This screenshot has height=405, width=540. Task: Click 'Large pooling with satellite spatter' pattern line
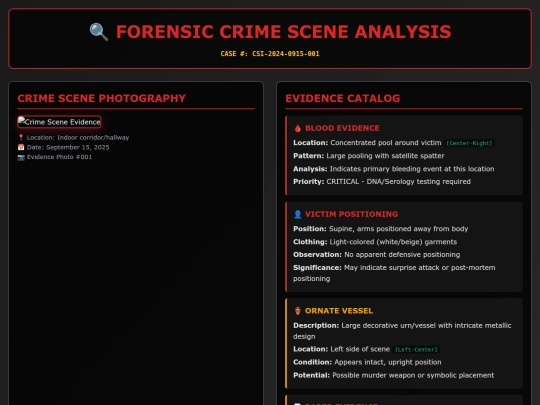click(x=369, y=156)
